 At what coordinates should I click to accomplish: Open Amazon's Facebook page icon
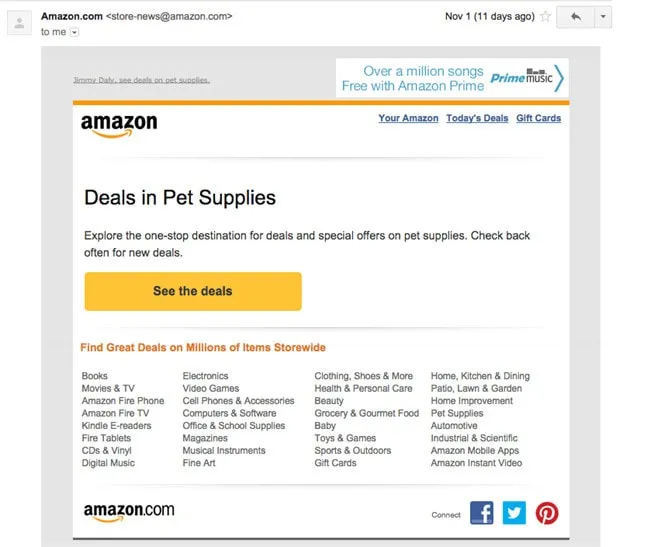coord(482,513)
